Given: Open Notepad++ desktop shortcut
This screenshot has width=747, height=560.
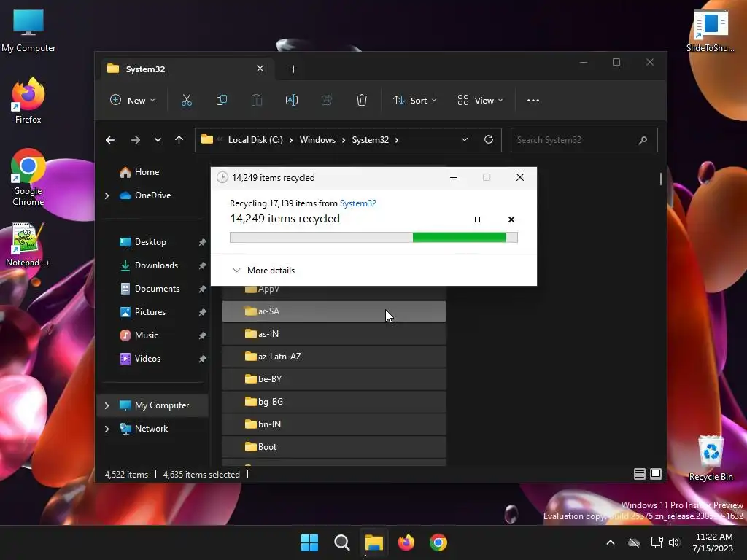Looking at the screenshot, I should tap(28, 245).
